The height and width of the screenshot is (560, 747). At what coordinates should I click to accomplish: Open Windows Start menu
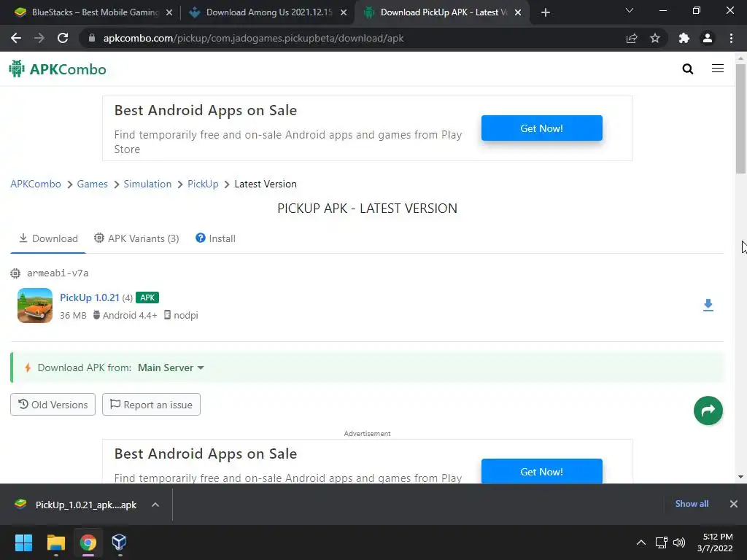click(x=23, y=542)
